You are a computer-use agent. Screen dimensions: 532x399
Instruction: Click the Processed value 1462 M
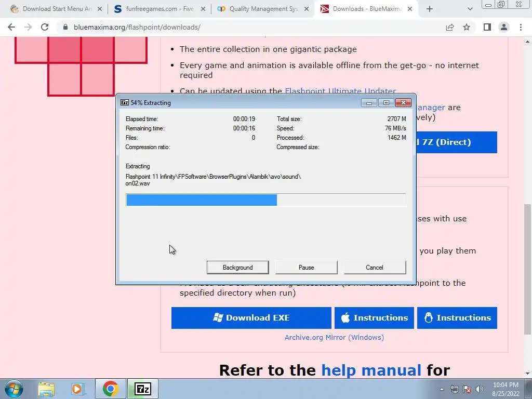396,138
